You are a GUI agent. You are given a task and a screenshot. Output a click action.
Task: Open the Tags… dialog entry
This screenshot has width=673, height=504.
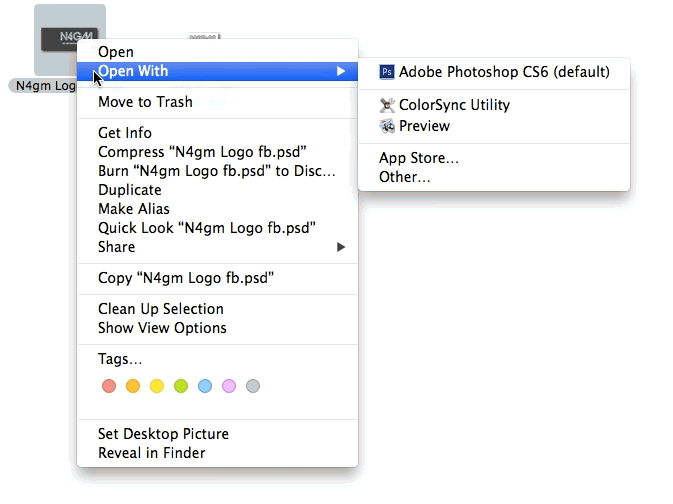tap(120, 359)
